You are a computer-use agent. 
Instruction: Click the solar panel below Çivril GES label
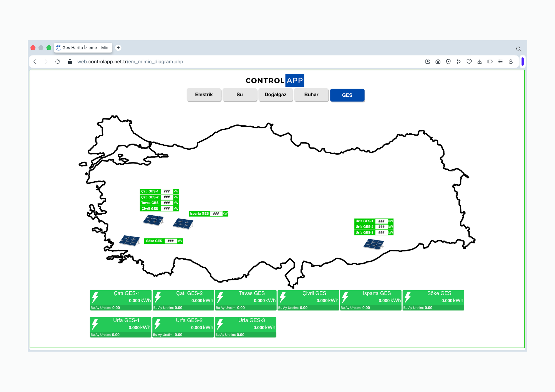click(153, 220)
